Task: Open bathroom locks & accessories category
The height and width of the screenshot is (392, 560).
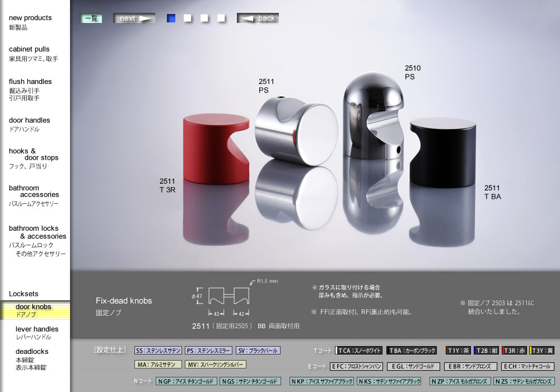Action: tap(37, 241)
